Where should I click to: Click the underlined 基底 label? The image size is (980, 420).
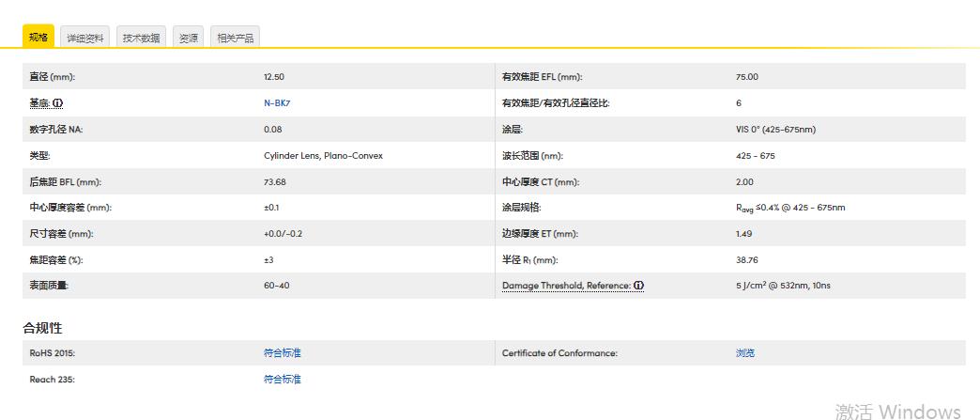pyautogui.click(x=39, y=103)
